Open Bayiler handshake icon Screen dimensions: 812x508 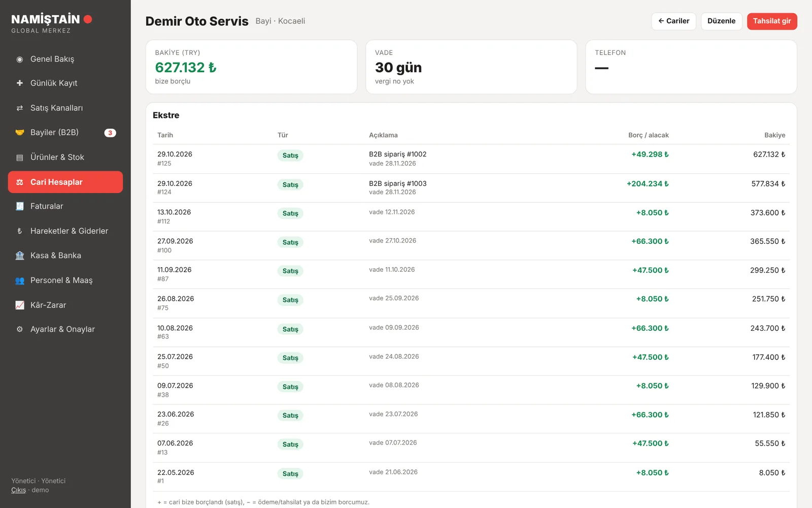coord(20,133)
